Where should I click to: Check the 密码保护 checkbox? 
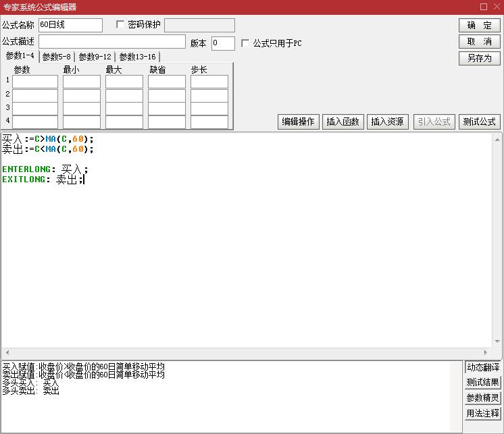coord(121,25)
